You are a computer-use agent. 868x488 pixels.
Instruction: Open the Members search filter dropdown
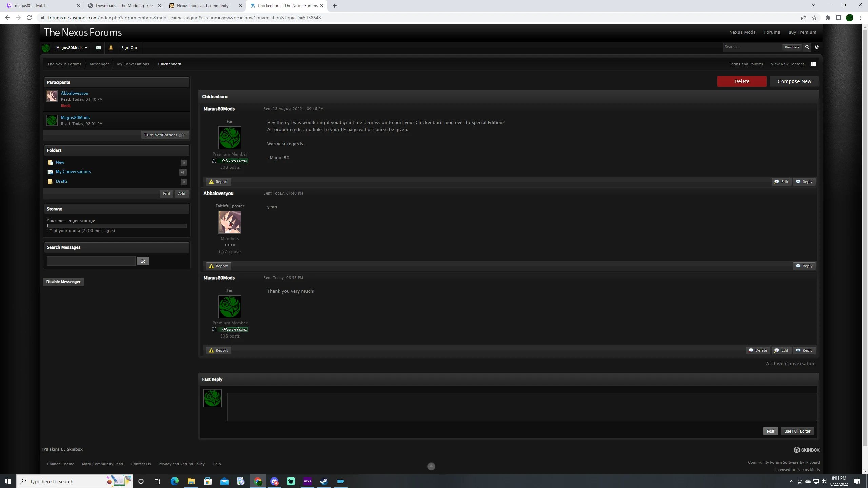point(791,47)
